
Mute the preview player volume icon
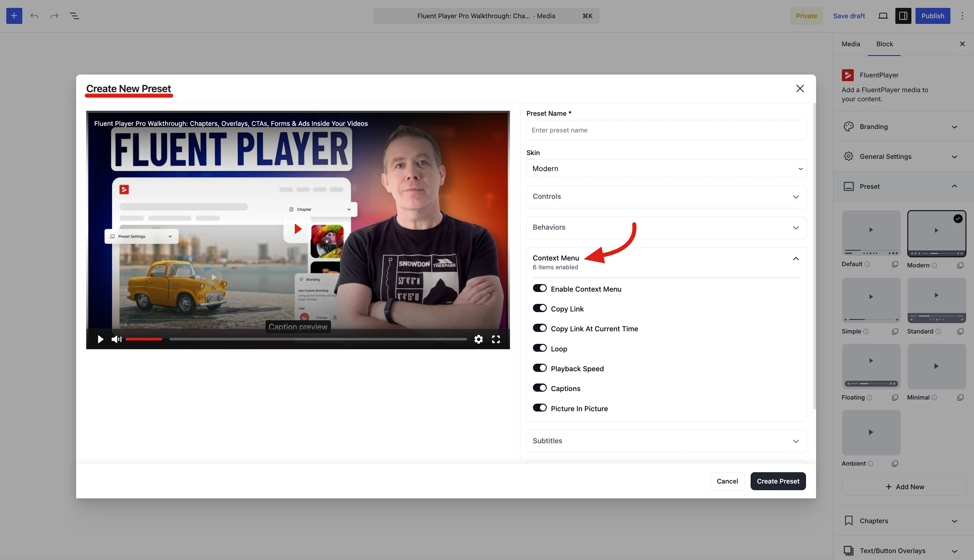tap(116, 339)
